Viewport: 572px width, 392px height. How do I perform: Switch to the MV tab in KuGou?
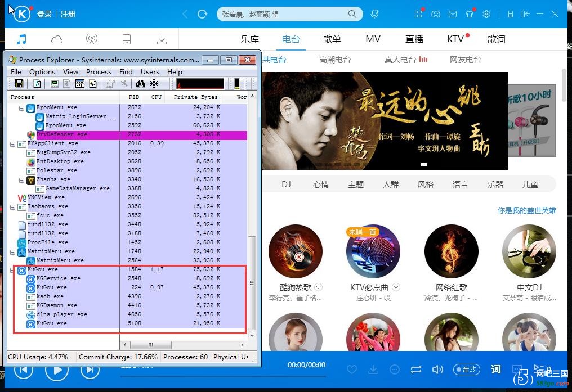click(373, 39)
